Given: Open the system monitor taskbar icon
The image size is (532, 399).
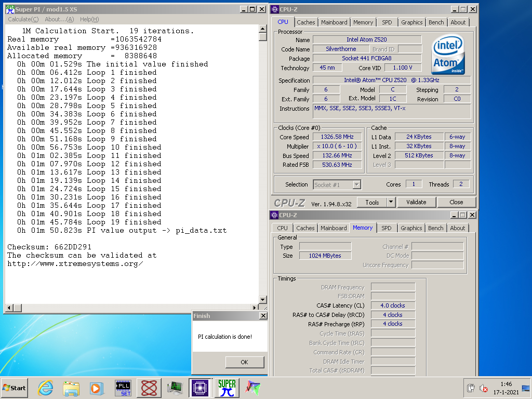Looking at the screenshot, I should [x=175, y=388].
